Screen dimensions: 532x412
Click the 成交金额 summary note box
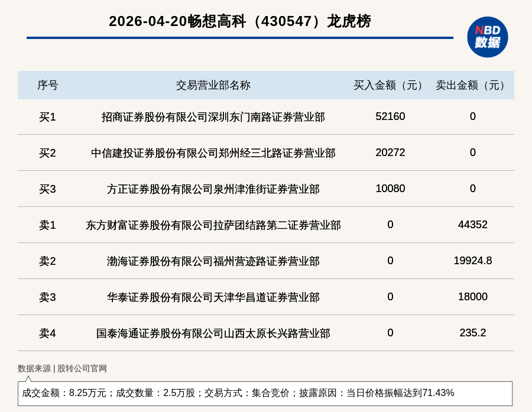coord(265,393)
